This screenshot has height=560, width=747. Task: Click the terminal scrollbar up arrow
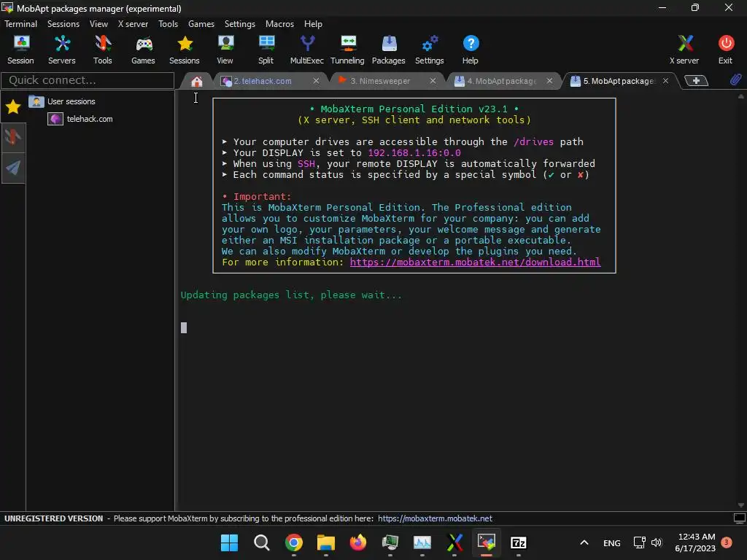point(741,96)
